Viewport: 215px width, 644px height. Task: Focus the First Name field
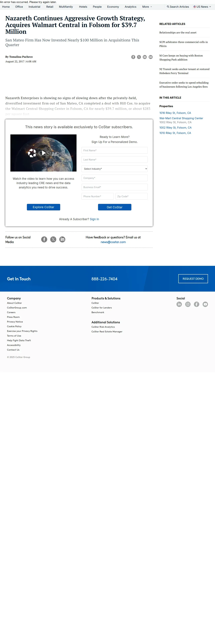coord(115,150)
